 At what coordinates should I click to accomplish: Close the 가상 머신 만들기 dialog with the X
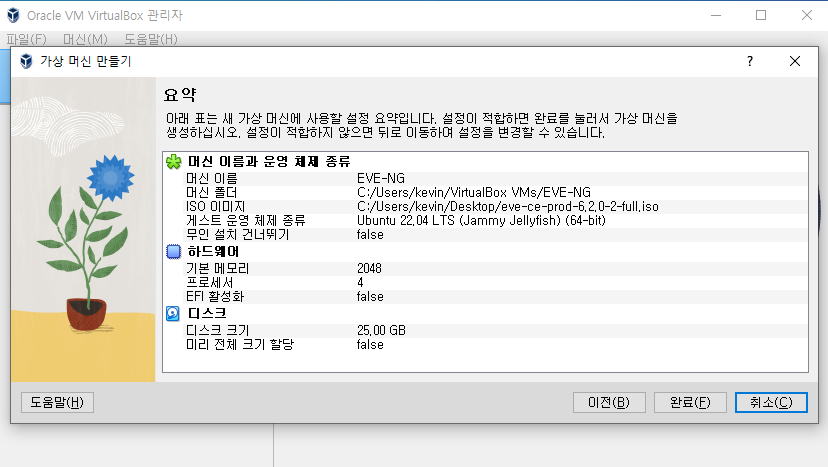click(x=795, y=61)
